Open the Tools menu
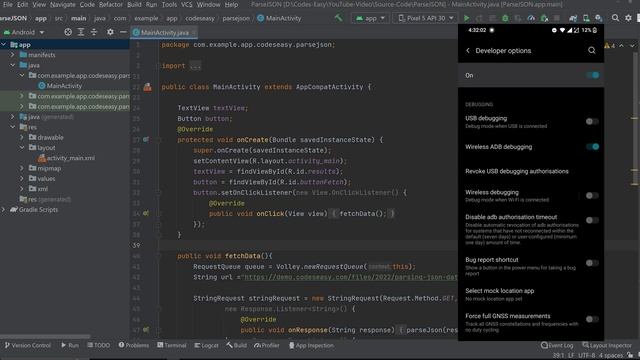640x360 pixels. click(169, 4)
